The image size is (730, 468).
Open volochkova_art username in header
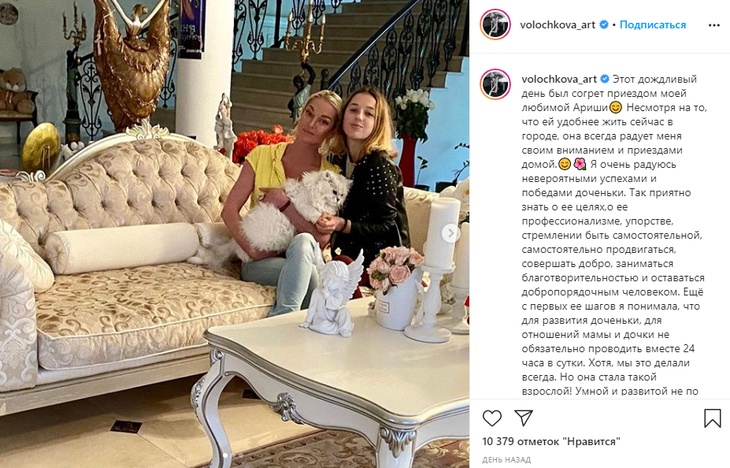click(x=558, y=25)
